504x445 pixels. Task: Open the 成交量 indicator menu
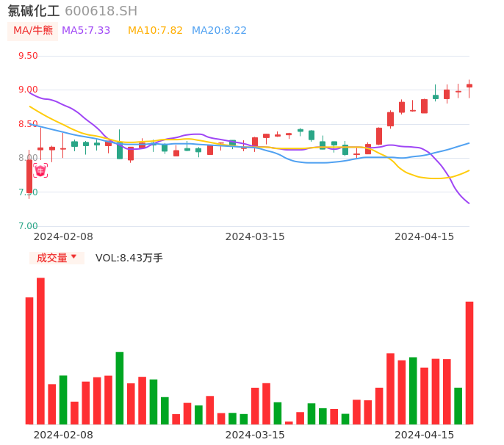52,258
